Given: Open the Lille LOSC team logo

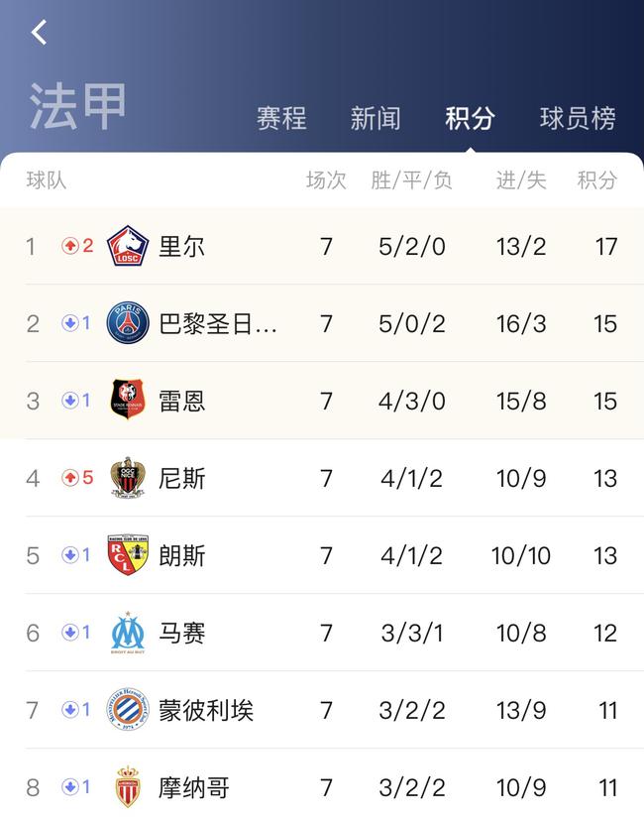Looking at the screenshot, I should (x=128, y=246).
